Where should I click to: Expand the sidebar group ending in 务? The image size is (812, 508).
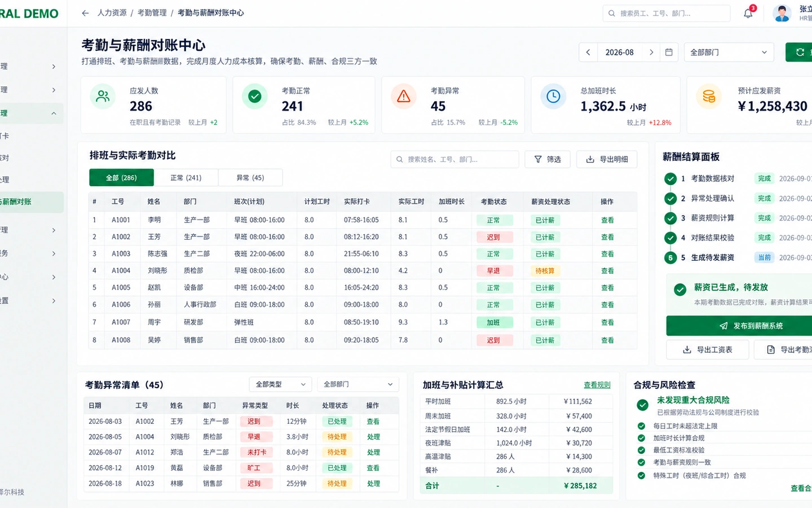(x=54, y=254)
